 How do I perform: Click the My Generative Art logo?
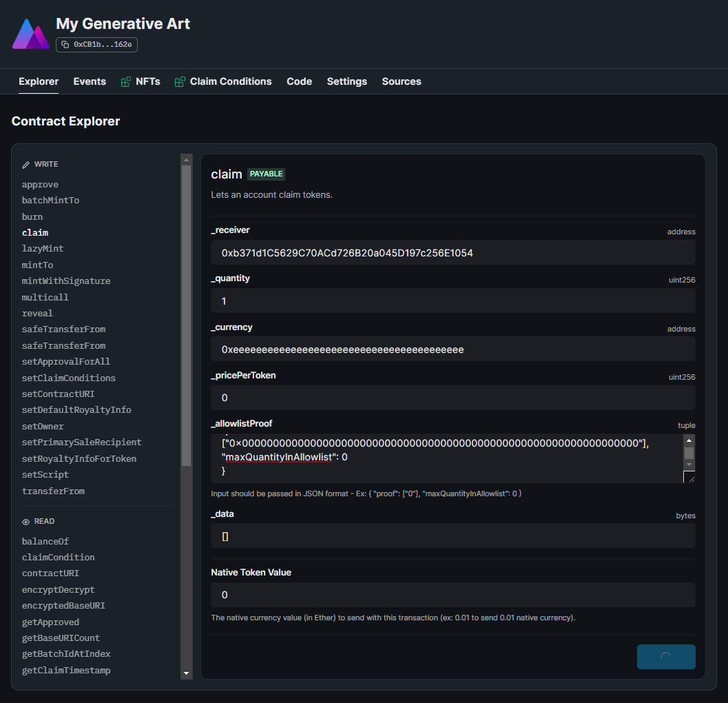click(30, 32)
